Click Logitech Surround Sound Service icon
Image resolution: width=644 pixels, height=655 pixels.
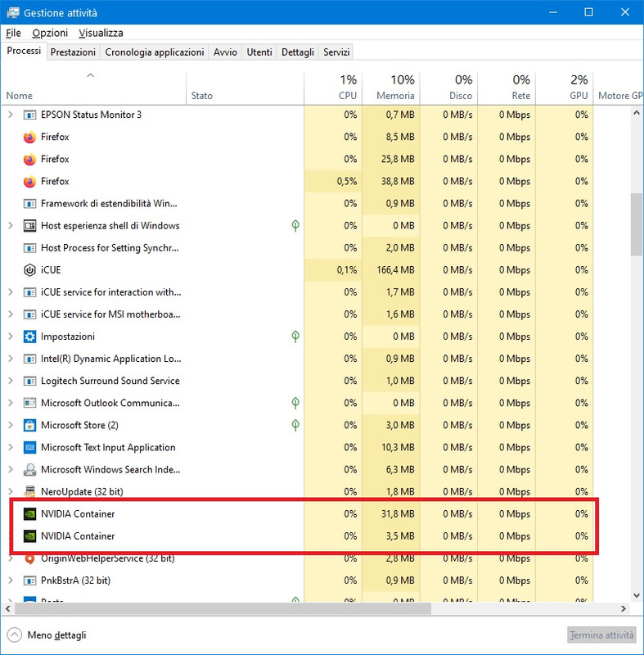pyautogui.click(x=29, y=381)
